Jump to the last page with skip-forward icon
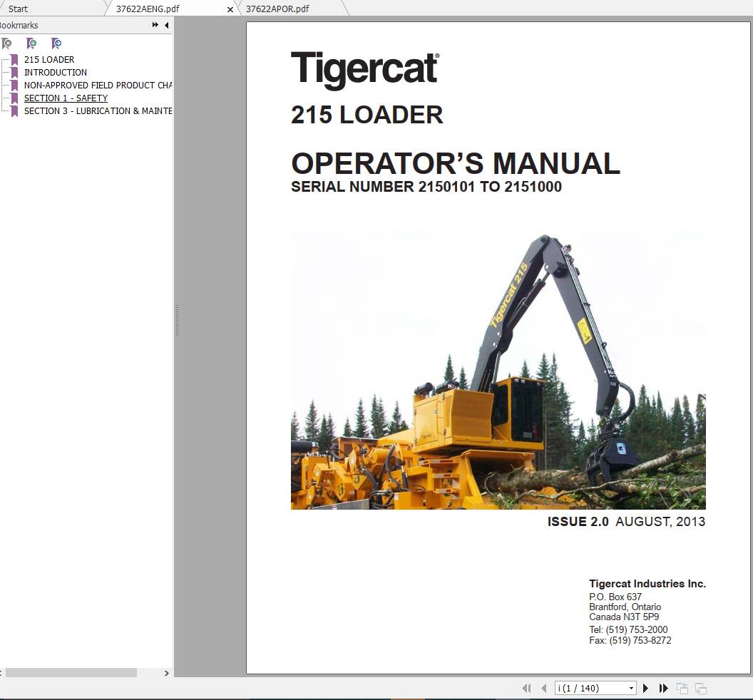 pyautogui.click(x=662, y=688)
